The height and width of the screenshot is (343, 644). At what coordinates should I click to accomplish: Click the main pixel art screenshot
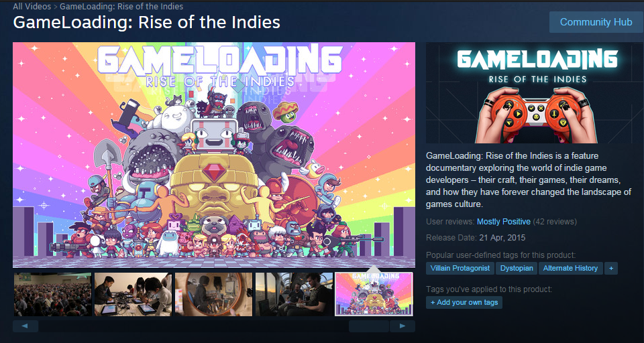coord(214,155)
